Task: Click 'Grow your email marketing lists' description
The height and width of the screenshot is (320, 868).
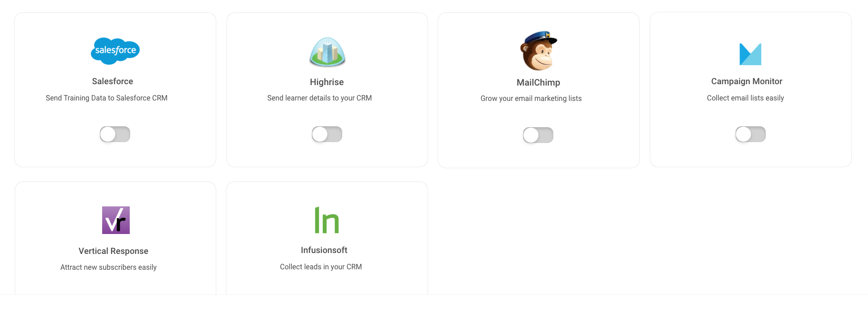Action: pyautogui.click(x=531, y=99)
